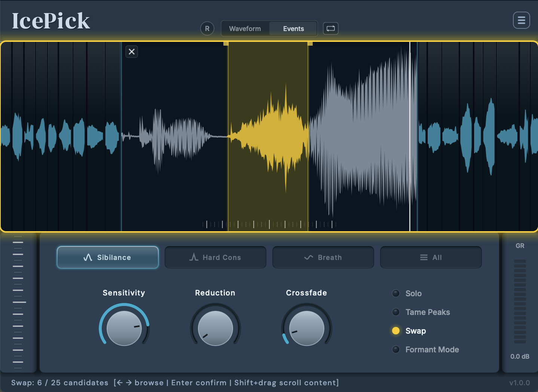Viewport: 538px width, 392px height.
Task: Click the R reset button
Action: tap(207, 28)
